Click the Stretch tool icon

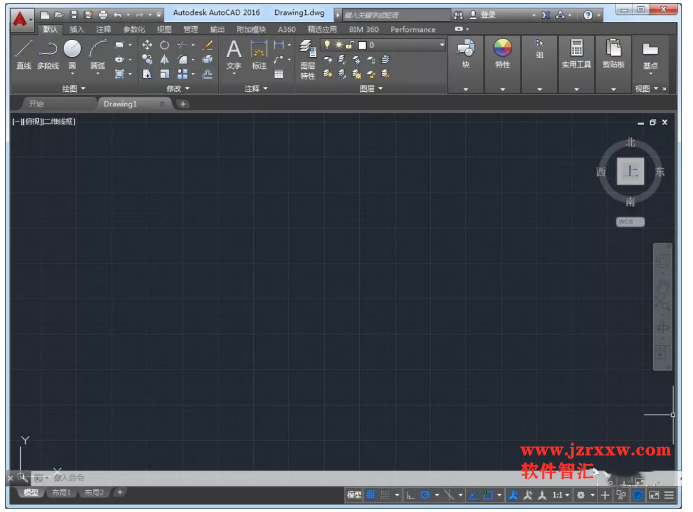click(x=147, y=74)
